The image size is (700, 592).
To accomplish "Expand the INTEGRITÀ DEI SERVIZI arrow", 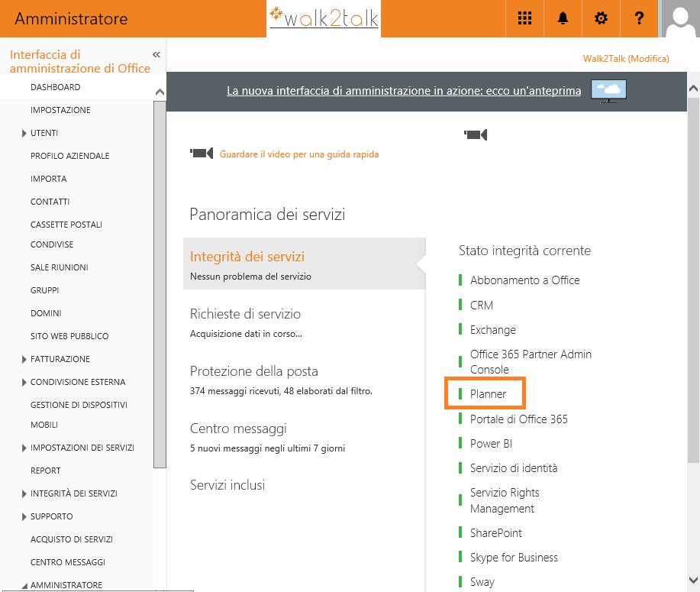I will point(24,493).
